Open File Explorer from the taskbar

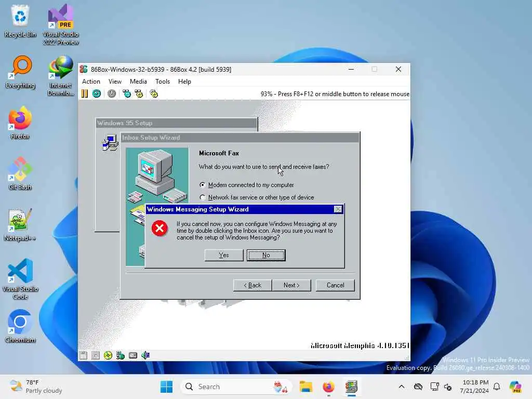coord(305,387)
